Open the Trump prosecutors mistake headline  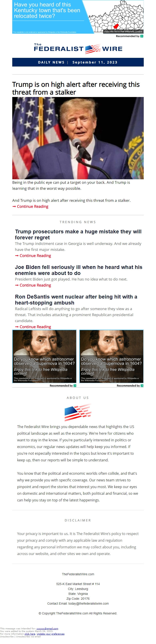[78, 234]
